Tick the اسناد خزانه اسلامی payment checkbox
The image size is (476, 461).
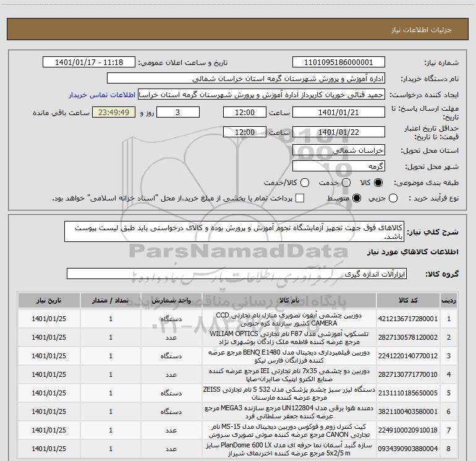300,198
